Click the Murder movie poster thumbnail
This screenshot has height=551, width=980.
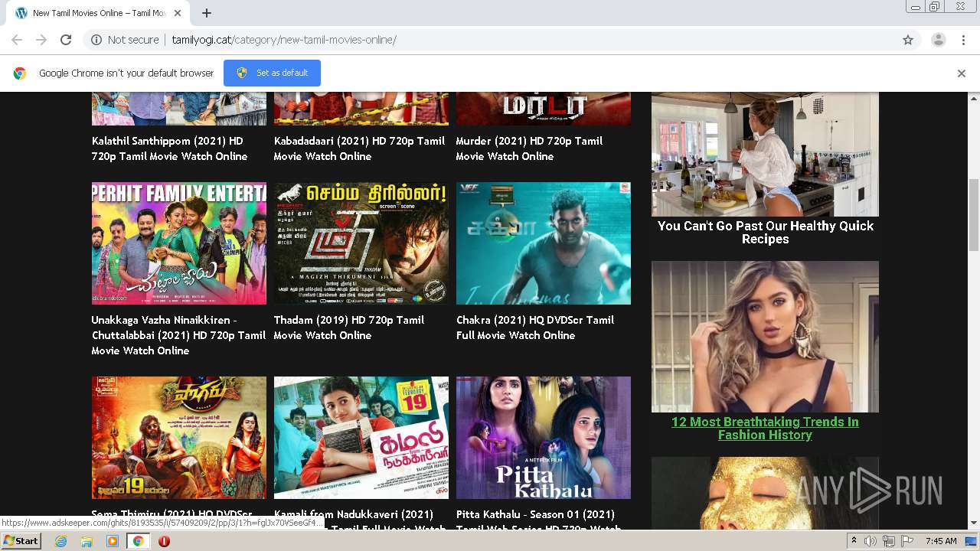pyautogui.click(x=544, y=109)
